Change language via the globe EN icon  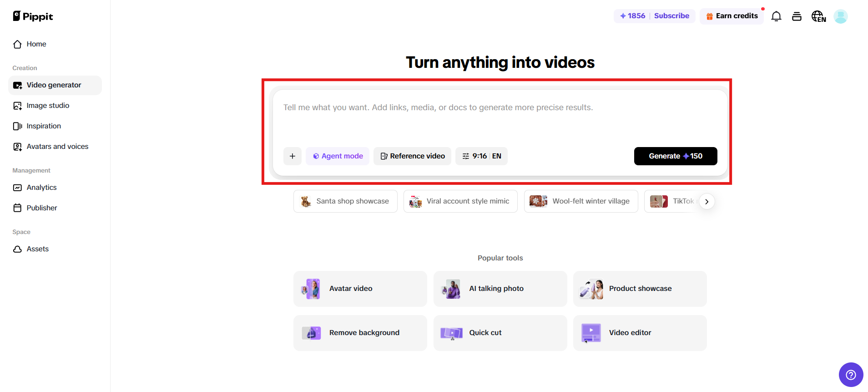818,16
